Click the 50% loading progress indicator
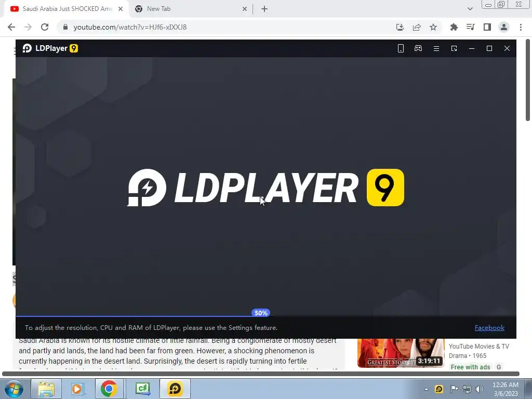 [261, 313]
